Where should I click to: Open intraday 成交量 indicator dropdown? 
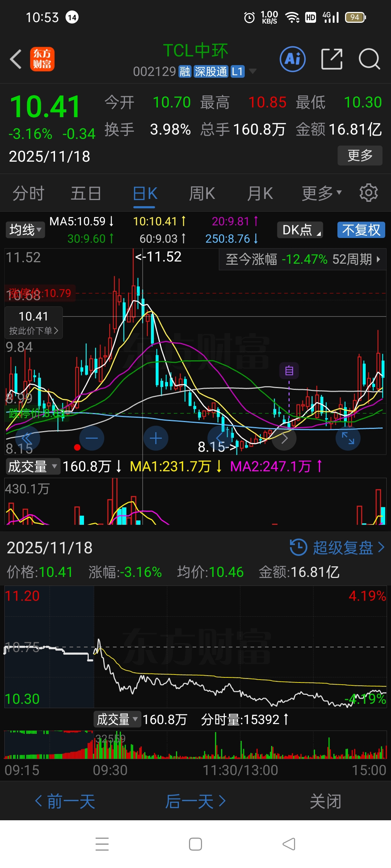(117, 719)
